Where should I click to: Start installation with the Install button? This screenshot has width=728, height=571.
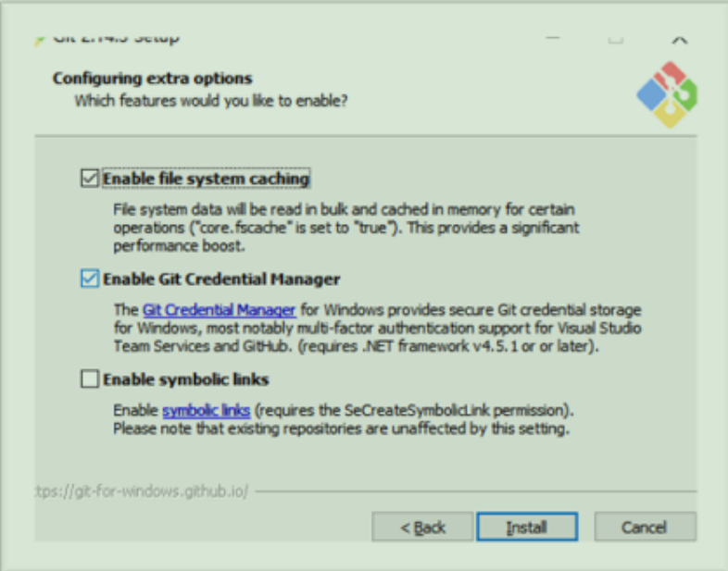pyautogui.click(x=527, y=527)
